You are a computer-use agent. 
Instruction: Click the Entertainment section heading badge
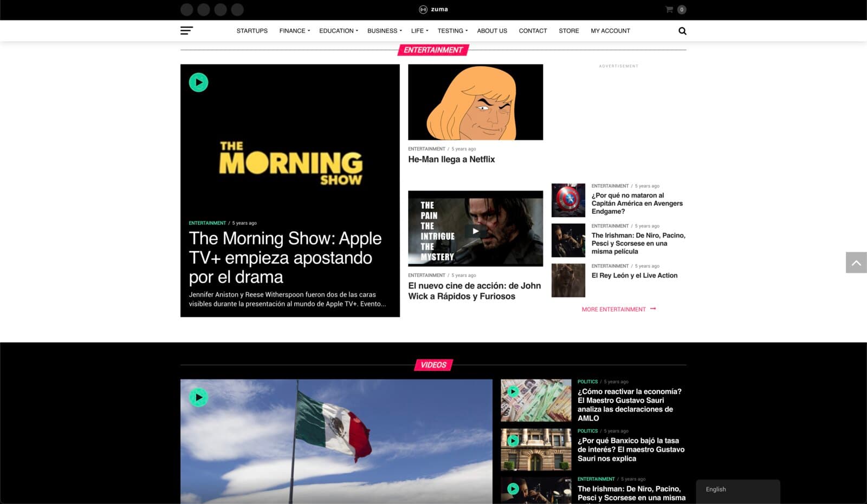point(433,50)
